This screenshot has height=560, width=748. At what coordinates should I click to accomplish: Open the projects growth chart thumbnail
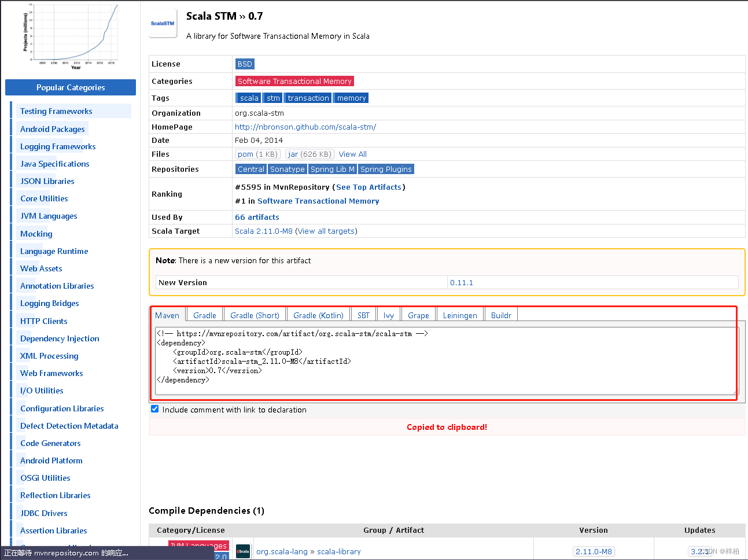(70, 36)
